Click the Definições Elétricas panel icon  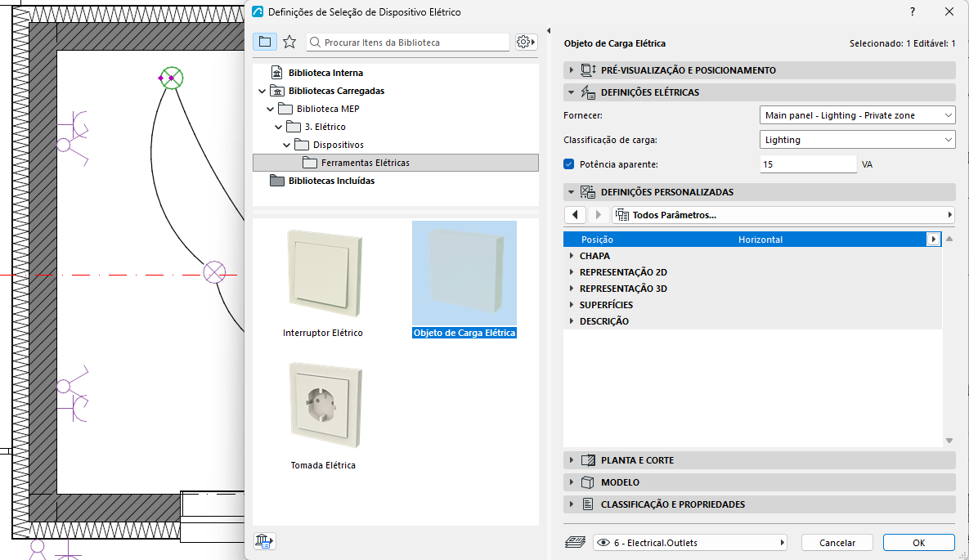588,92
